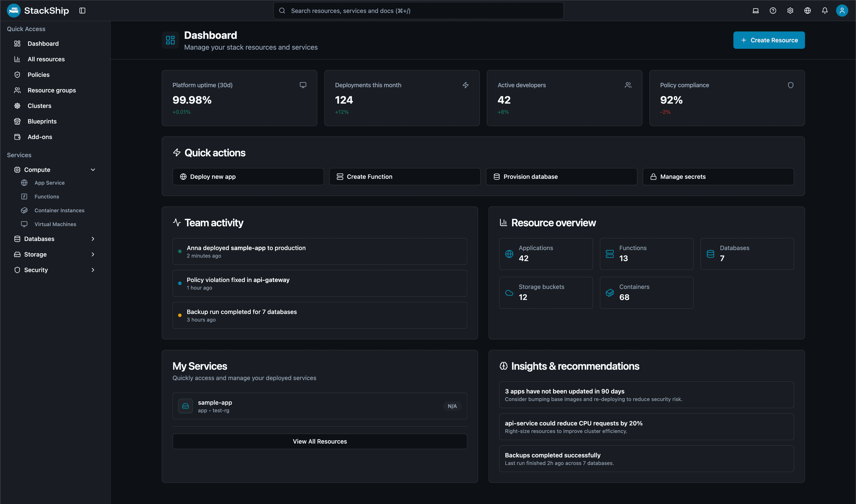This screenshot has width=856, height=504.
Task: Open the notifications bell
Action: (824, 10)
